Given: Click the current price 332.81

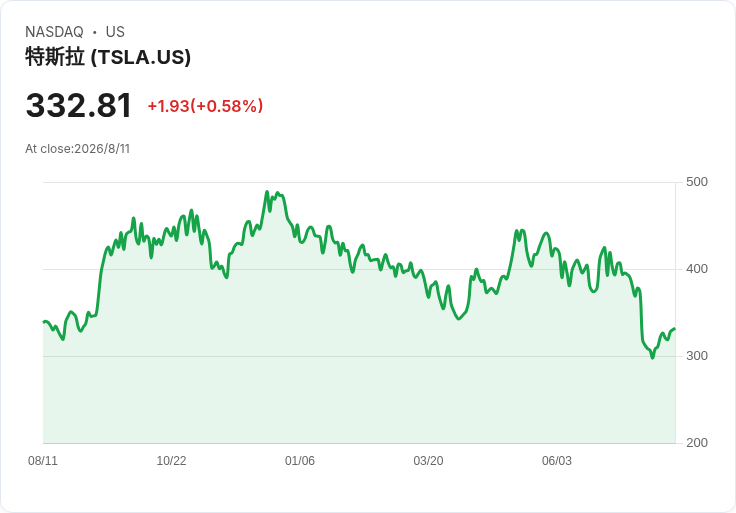Looking at the screenshot, I should pos(78,106).
